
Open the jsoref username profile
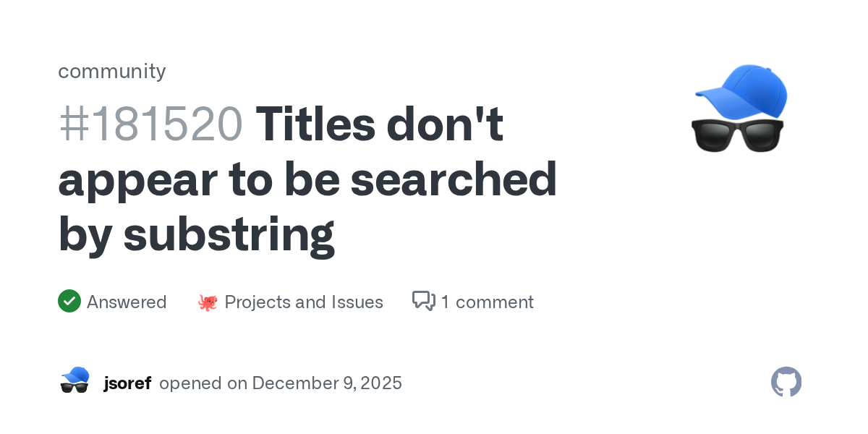coord(127,383)
